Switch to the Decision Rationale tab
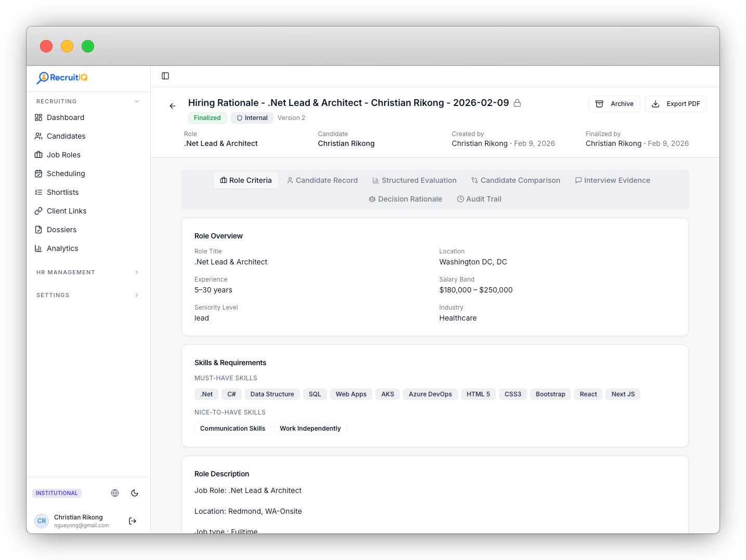 (405, 199)
